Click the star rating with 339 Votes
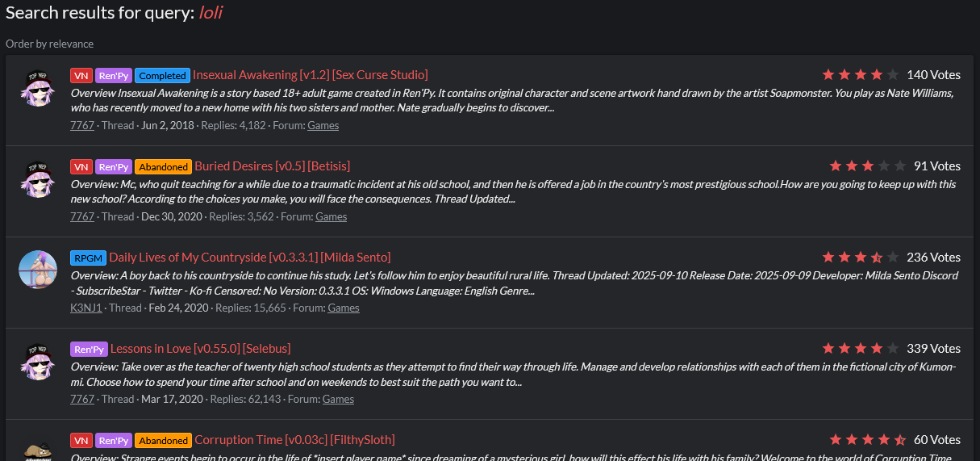This screenshot has width=980, height=461. [x=860, y=349]
